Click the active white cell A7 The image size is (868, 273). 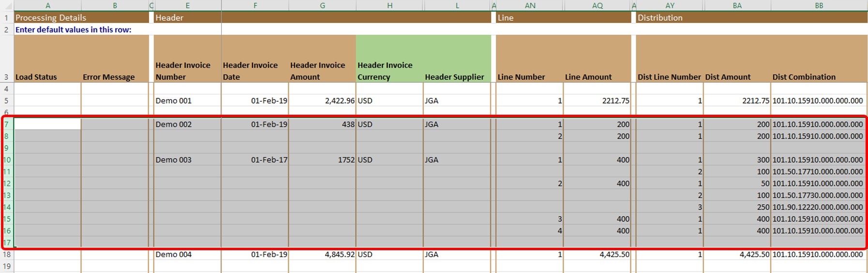point(47,124)
